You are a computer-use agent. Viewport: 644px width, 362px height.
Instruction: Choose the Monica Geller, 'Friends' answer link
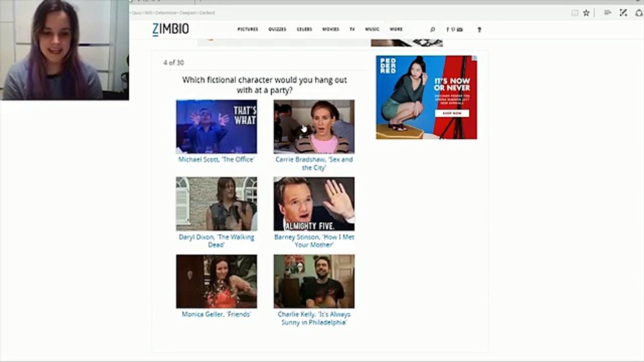tap(216, 314)
